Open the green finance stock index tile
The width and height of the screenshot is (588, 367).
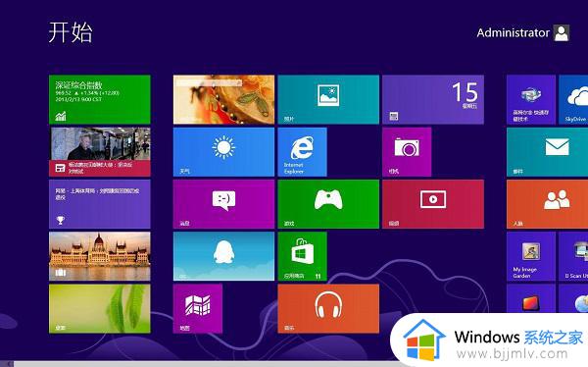pyautogui.click(x=100, y=99)
